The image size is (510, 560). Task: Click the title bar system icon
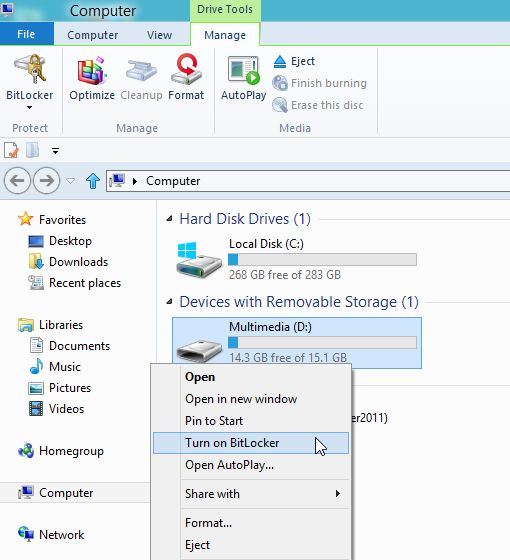click(7, 9)
